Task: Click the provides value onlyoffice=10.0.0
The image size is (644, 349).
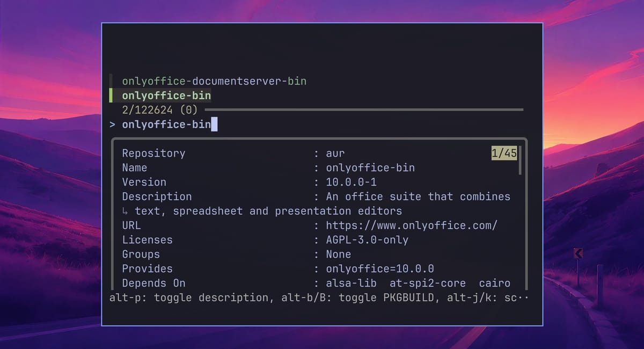Action: click(x=380, y=268)
